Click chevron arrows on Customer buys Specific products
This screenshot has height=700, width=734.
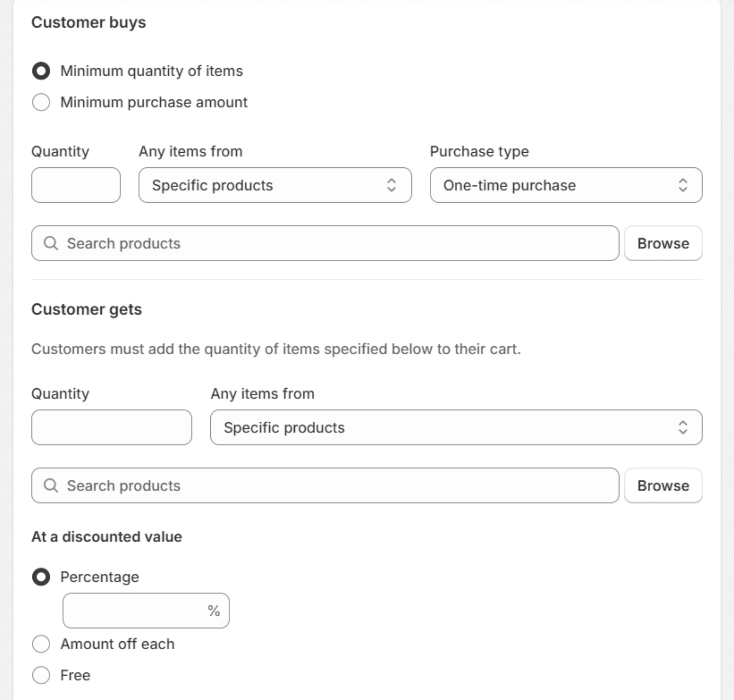tap(391, 185)
